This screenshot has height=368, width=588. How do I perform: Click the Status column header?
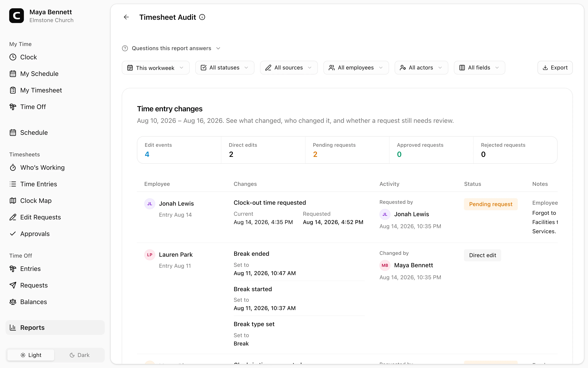click(x=473, y=184)
